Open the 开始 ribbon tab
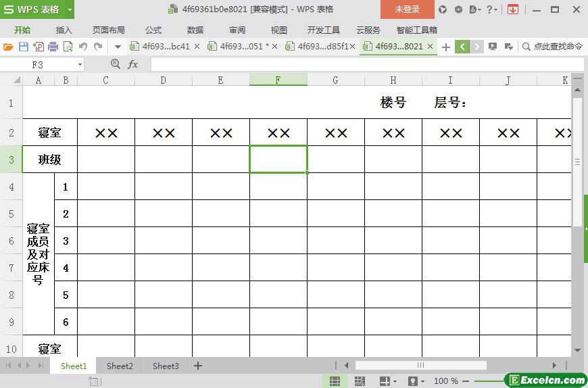 (22, 30)
